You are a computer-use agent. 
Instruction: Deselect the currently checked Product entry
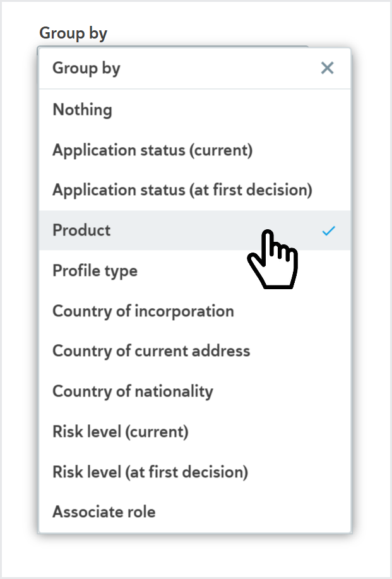click(x=328, y=230)
